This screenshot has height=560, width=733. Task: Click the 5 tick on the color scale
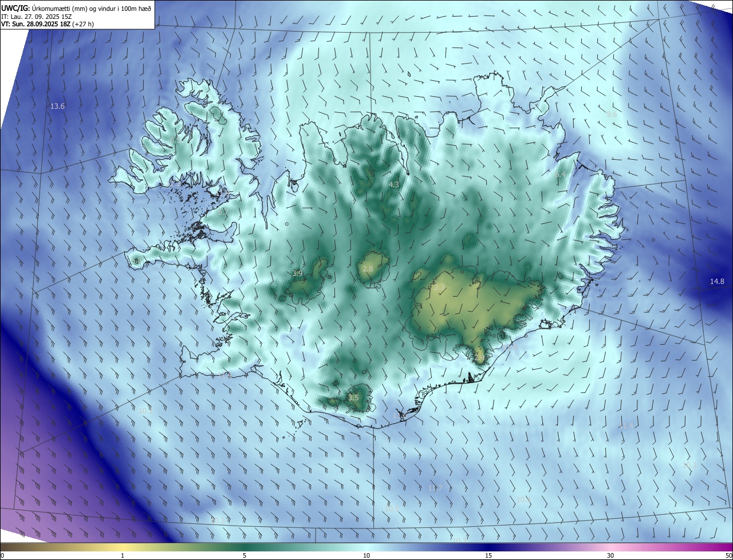(245, 555)
